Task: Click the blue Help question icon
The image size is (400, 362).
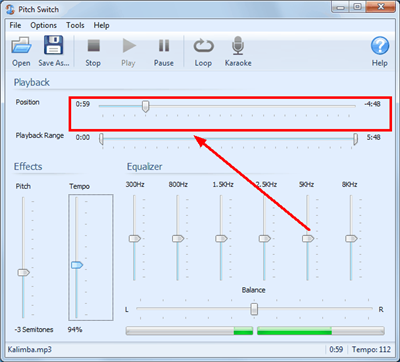Action: click(x=380, y=46)
